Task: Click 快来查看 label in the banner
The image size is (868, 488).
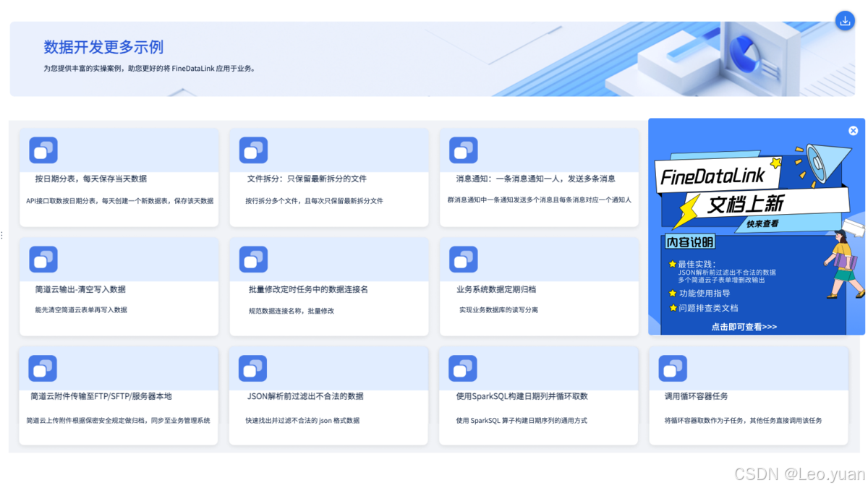Action: (763, 224)
